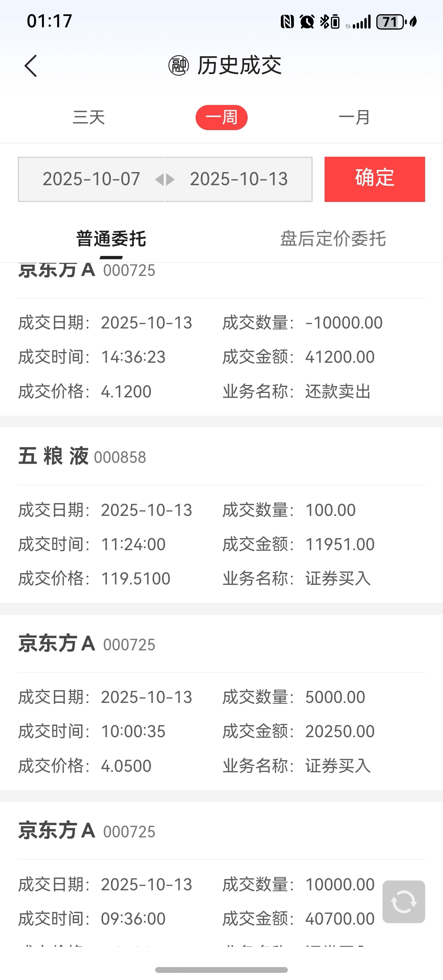Select the 一周 time range
This screenshot has width=443, height=980.
click(222, 117)
